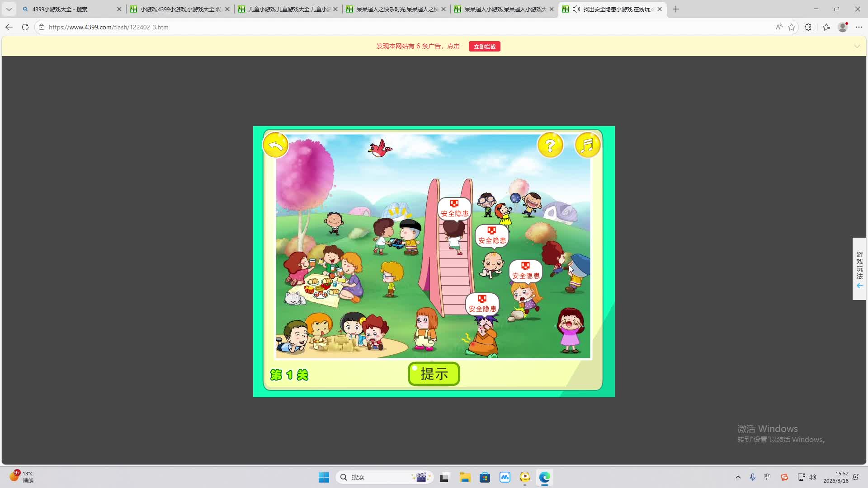Viewport: 868px width, 488px height.
Task: Click the red bird in the sky
Action: [380, 148]
